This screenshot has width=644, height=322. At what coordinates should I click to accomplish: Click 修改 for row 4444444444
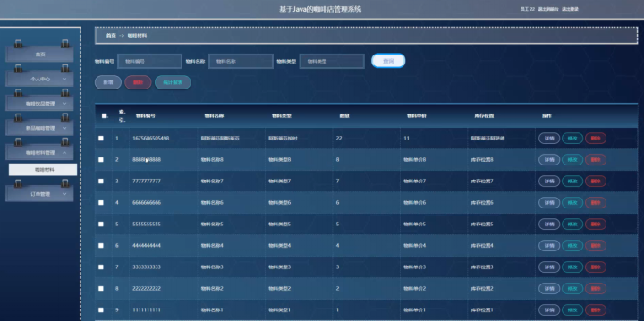click(572, 246)
